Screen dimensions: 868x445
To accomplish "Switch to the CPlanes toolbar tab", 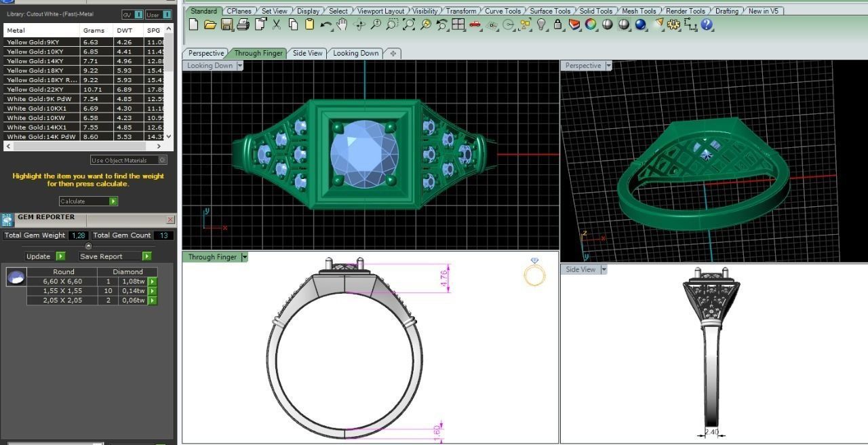I will (x=238, y=11).
